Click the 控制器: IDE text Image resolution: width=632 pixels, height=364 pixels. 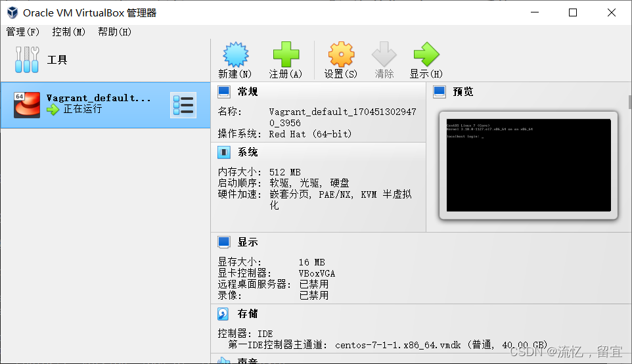click(x=245, y=334)
